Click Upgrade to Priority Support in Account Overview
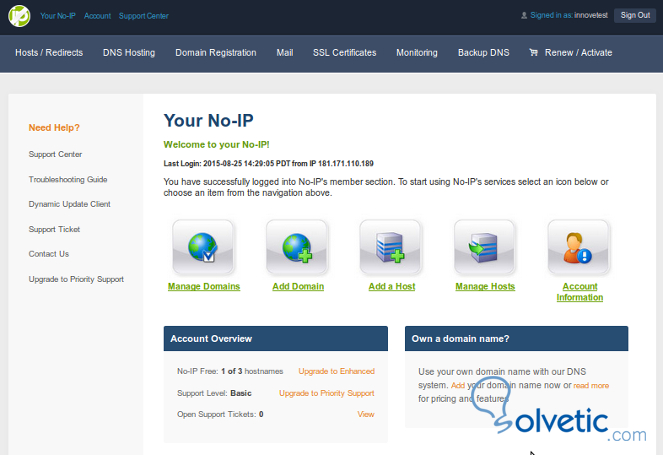 click(x=327, y=393)
